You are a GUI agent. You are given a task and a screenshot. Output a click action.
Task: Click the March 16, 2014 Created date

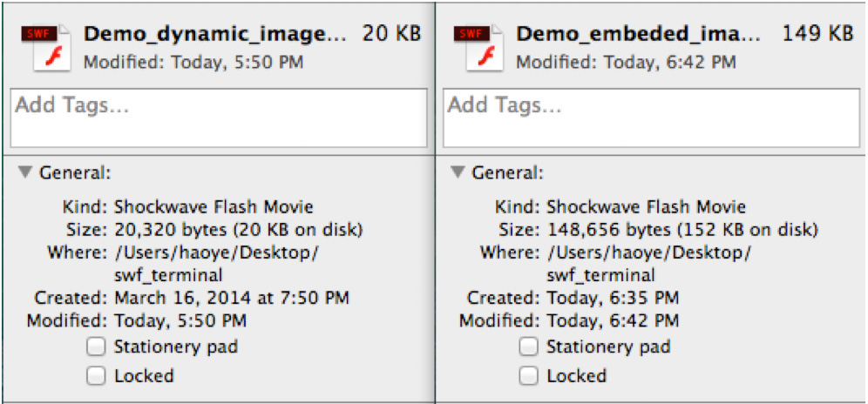pyautogui.click(x=232, y=298)
